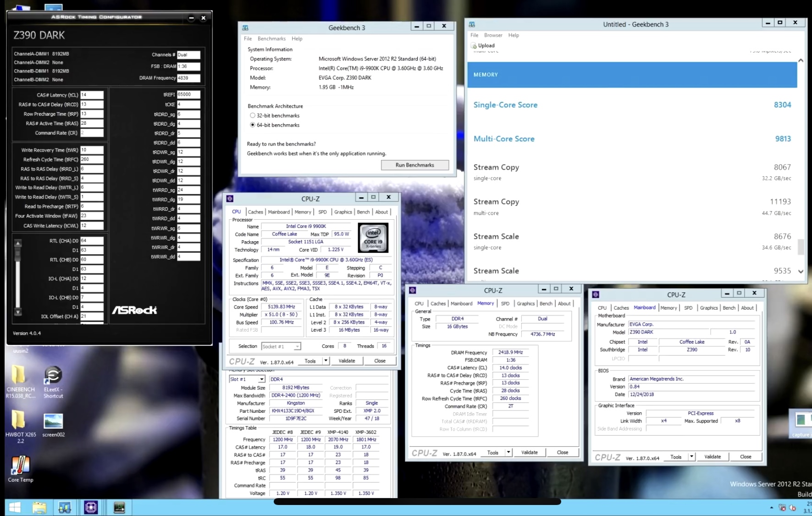This screenshot has height=516, width=812.
Task: Select the Core Temp desktop shortcut
Action: 20,469
